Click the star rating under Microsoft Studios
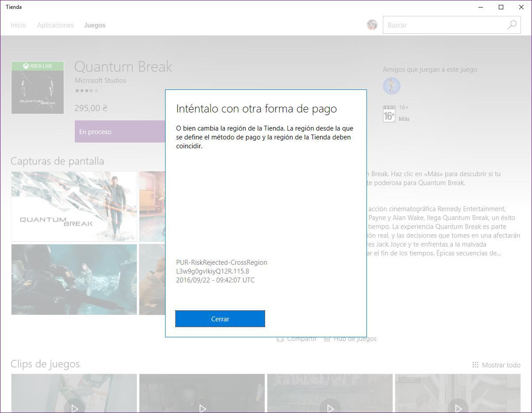The width and height of the screenshot is (532, 413). pos(86,91)
